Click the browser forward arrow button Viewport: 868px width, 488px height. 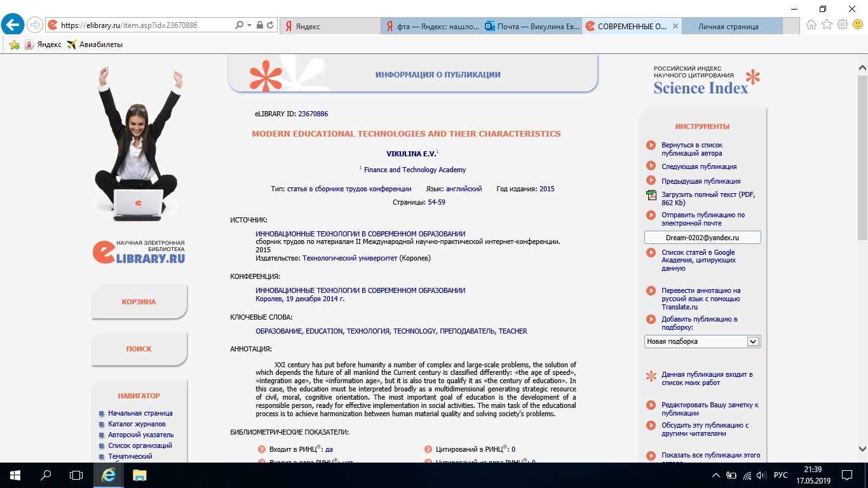(34, 25)
